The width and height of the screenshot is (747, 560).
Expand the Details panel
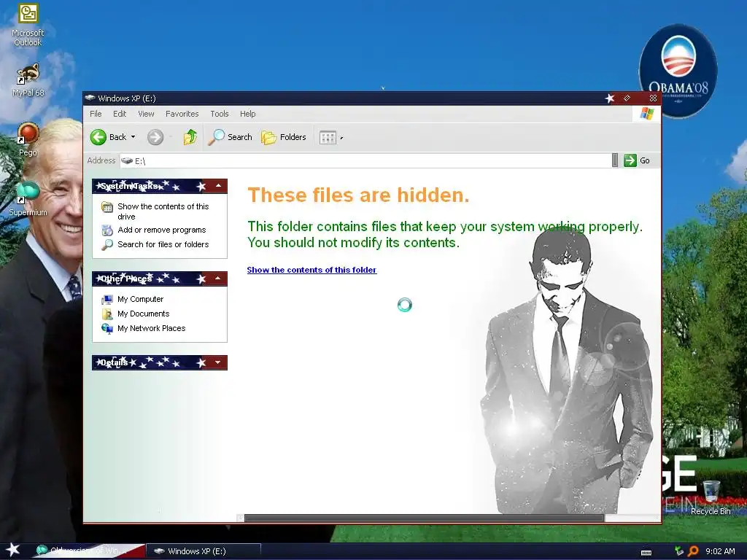click(x=218, y=362)
